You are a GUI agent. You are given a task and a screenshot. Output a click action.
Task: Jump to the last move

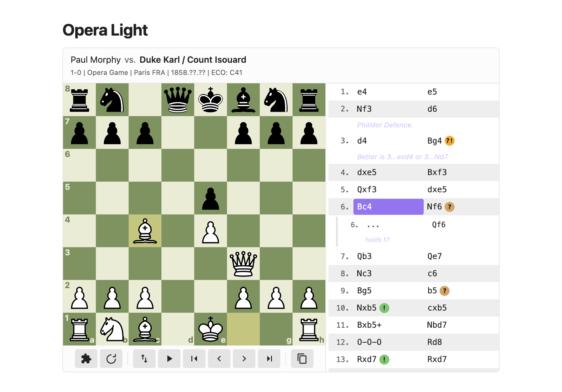click(269, 359)
